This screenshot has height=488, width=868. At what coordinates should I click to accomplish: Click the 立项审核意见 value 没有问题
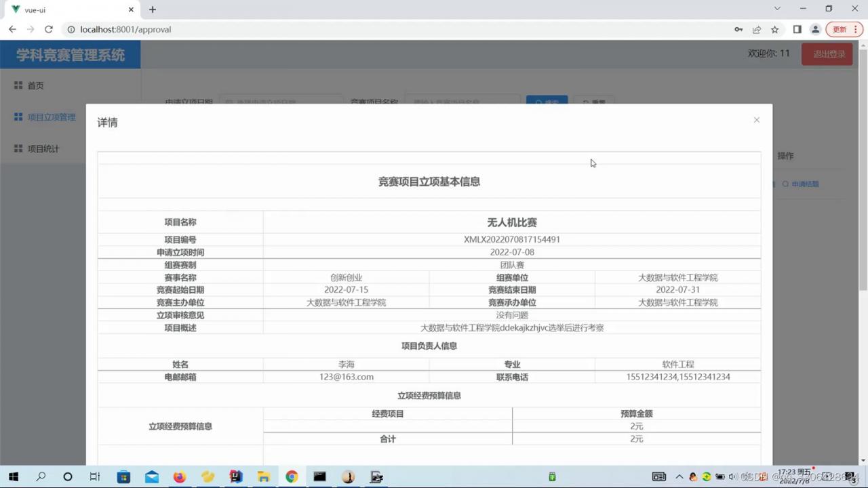tap(512, 315)
